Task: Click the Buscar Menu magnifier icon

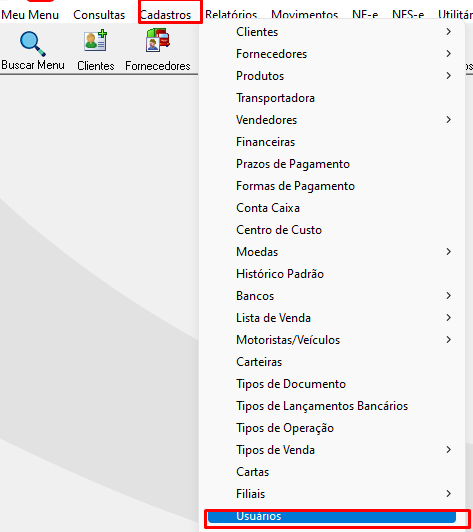Action: pyautogui.click(x=33, y=44)
